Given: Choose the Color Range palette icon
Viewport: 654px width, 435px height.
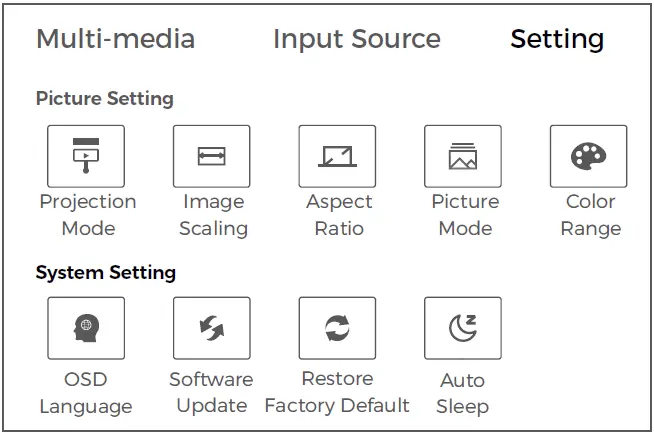Looking at the screenshot, I should [x=588, y=156].
